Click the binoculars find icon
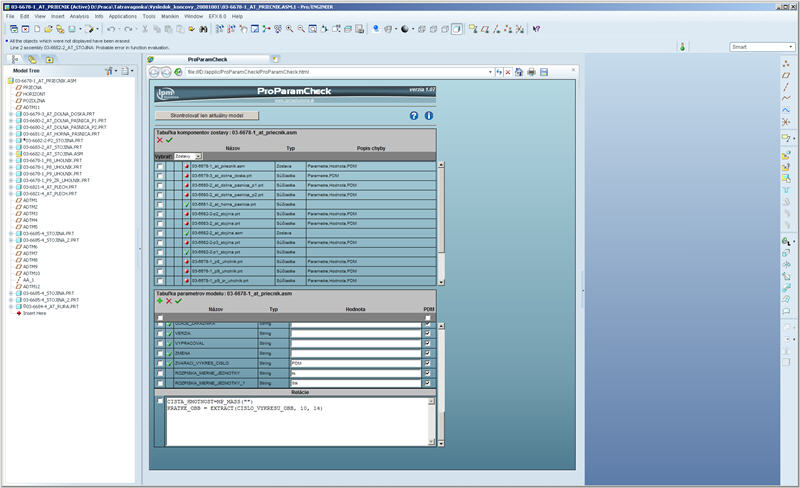This screenshot has height=488, width=800. click(x=203, y=29)
